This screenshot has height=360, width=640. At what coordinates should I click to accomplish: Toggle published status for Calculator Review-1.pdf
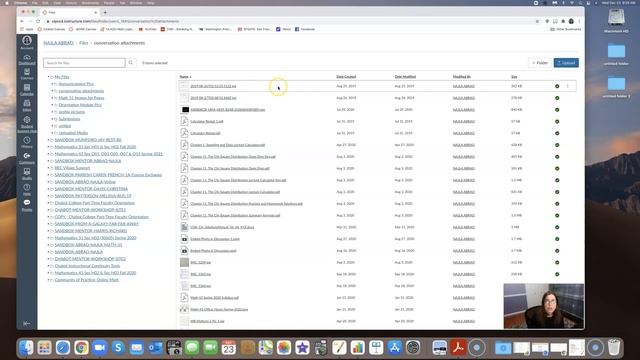click(x=557, y=122)
